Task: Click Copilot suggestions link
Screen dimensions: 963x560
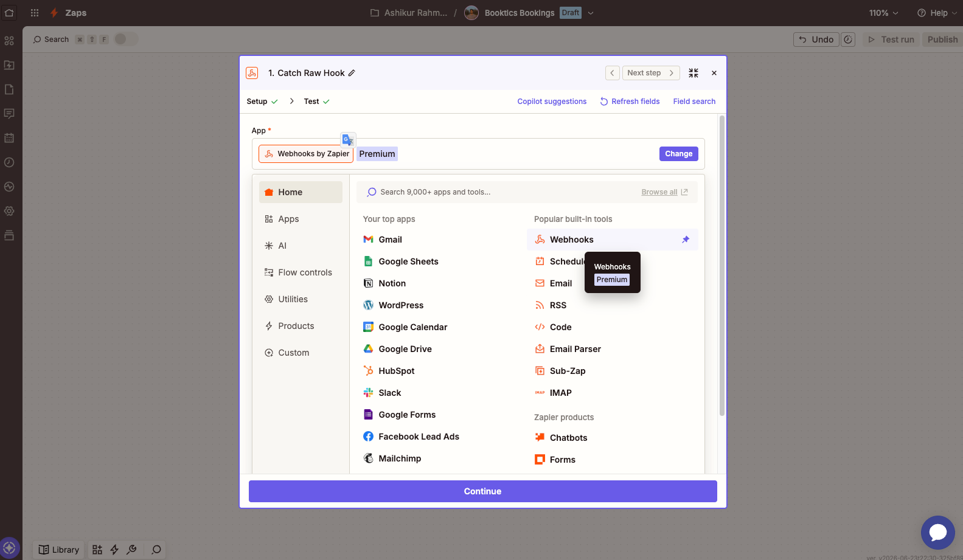Action: click(x=552, y=102)
